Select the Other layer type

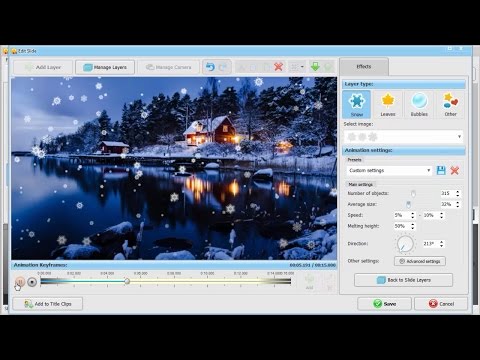(x=450, y=104)
